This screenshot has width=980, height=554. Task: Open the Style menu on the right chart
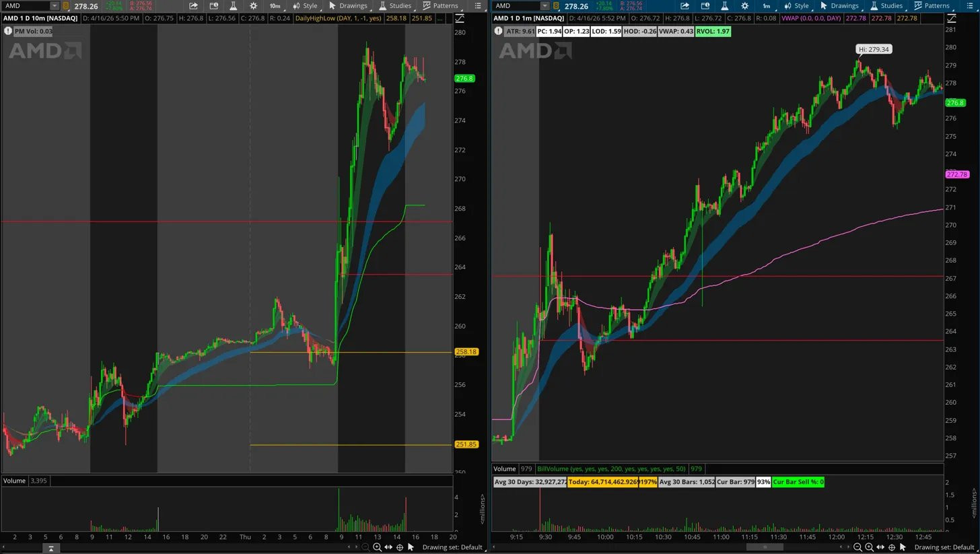click(796, 5)
